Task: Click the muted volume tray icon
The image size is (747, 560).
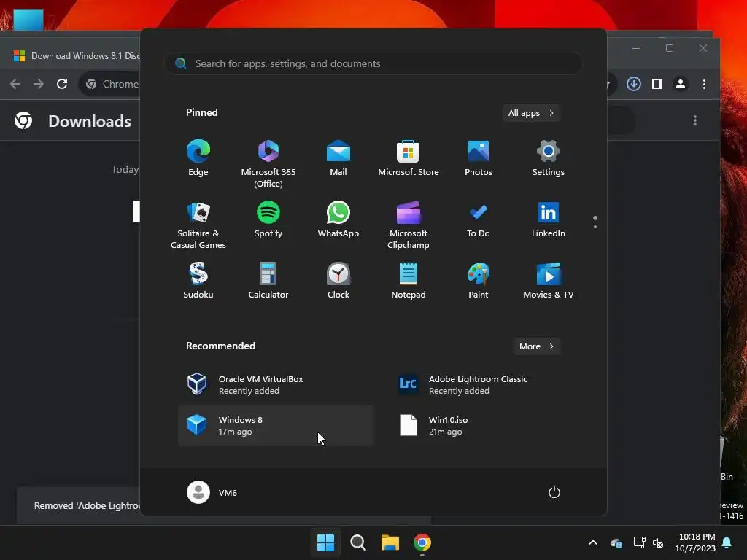Action: [x=658, y=542]
